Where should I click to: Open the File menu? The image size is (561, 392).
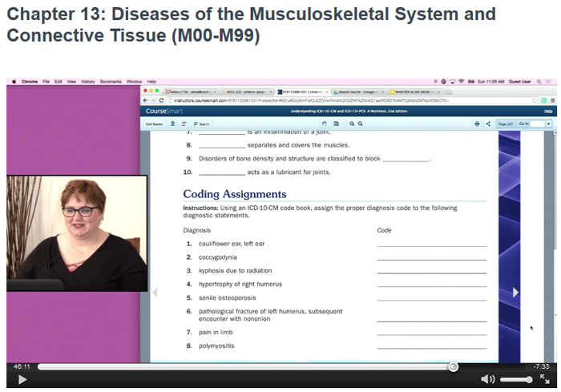pyautogui.click(x=46, y=82)
